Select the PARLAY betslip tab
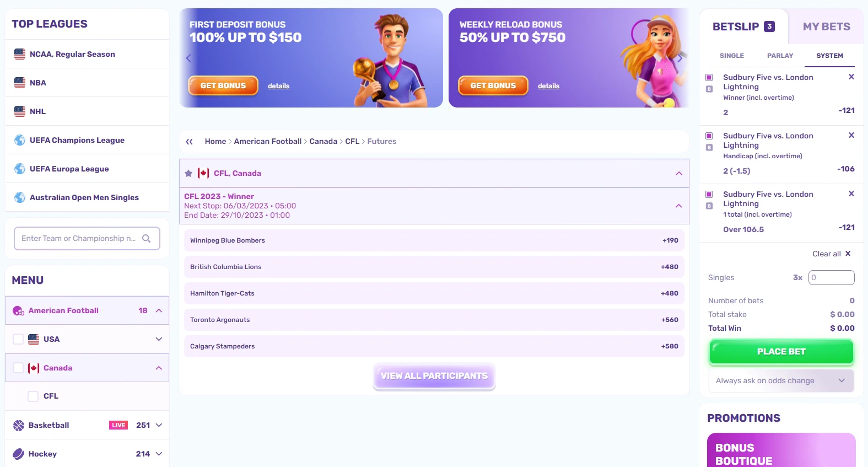Viewport: 868px width, 467px height. pyautogui.click(x=780, y=56)
